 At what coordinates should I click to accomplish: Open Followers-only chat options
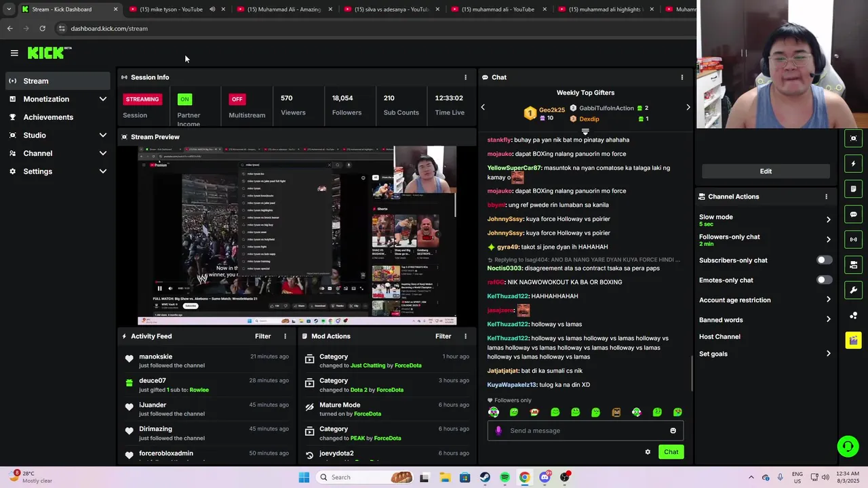(765, 239)
